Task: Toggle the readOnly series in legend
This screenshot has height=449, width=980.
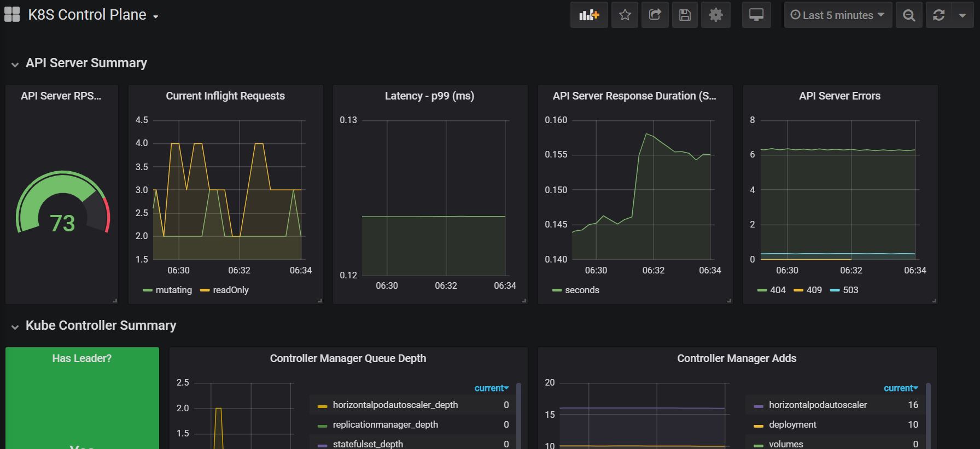Action: pyautogui.click(x=230, y=290)
